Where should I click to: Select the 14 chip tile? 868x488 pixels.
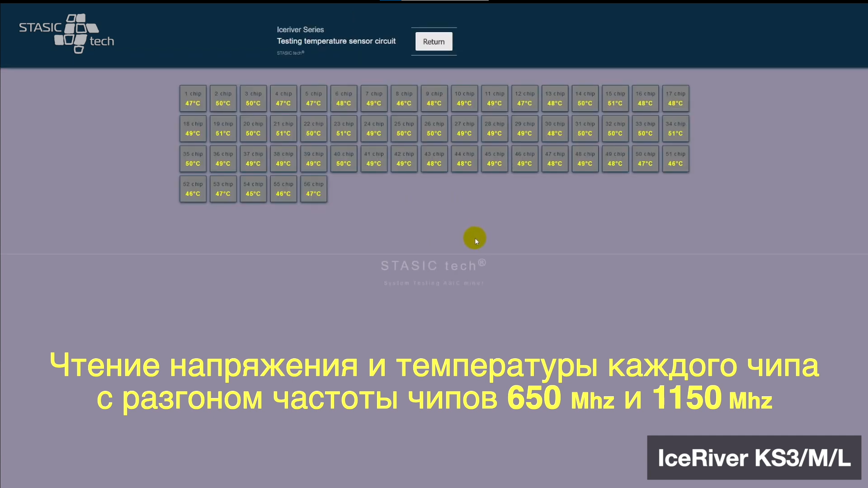point(585,99)
